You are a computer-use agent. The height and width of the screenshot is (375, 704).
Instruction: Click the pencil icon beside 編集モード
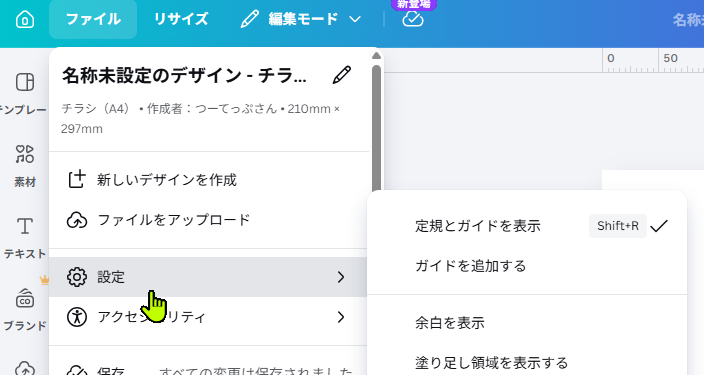coord(250,19)
